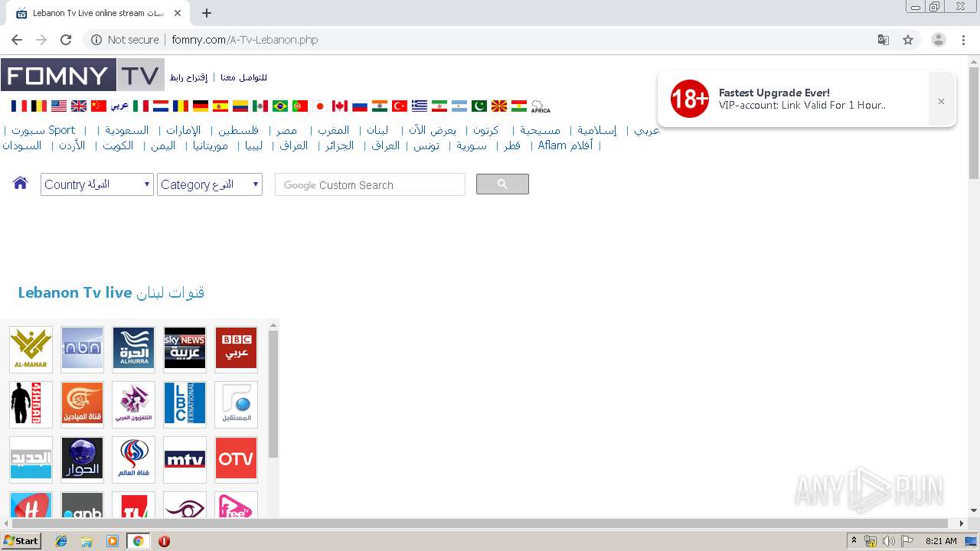The width and height of the screenshot is (980, 551).
Task: Open the Windows Start menu
Action: (x=21, y=540)
